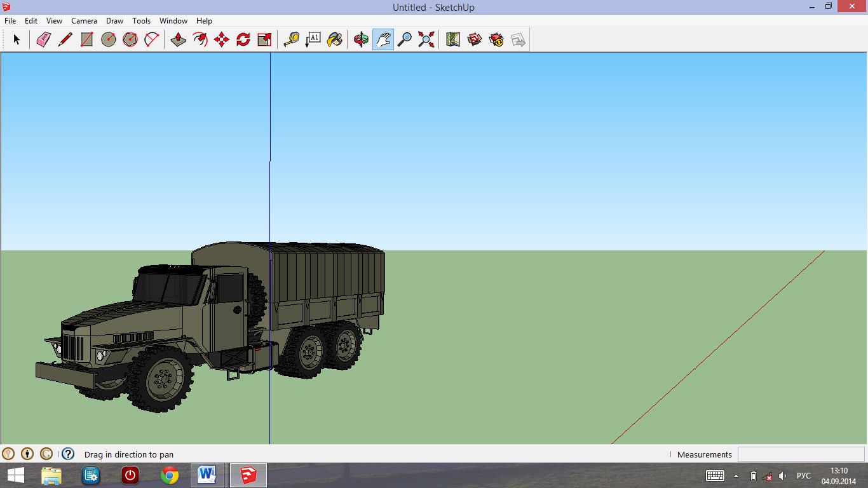Image resolution: width=868 pixels, height=488 pixels.
Task: Choose the Tape Measure tool
Action: coord(292,39)
